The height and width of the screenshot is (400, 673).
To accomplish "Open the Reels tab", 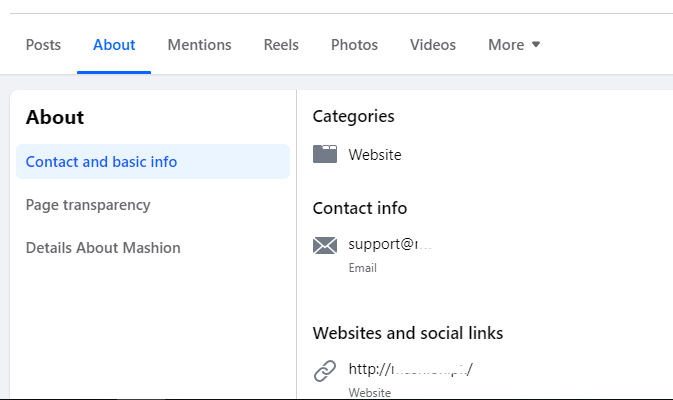I will (x=281, y=45).
